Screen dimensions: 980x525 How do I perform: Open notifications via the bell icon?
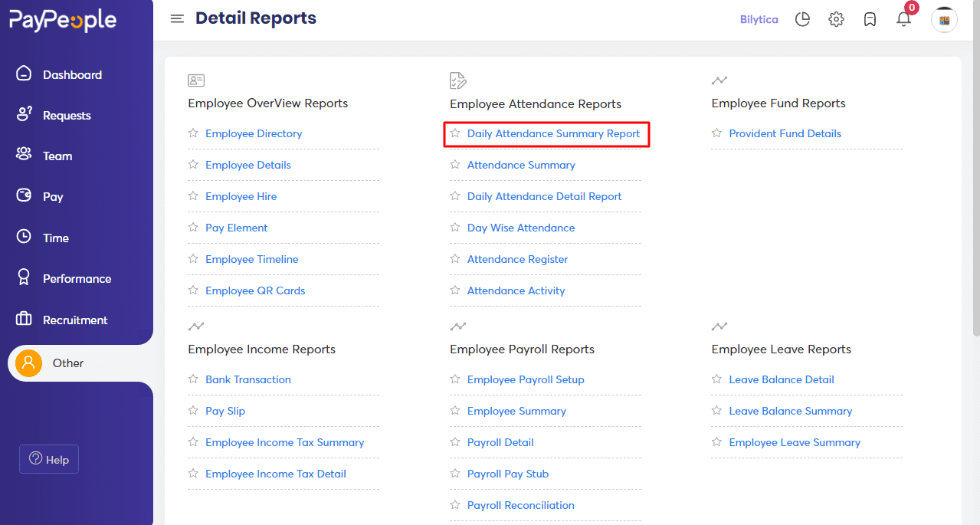pos(903,19)
